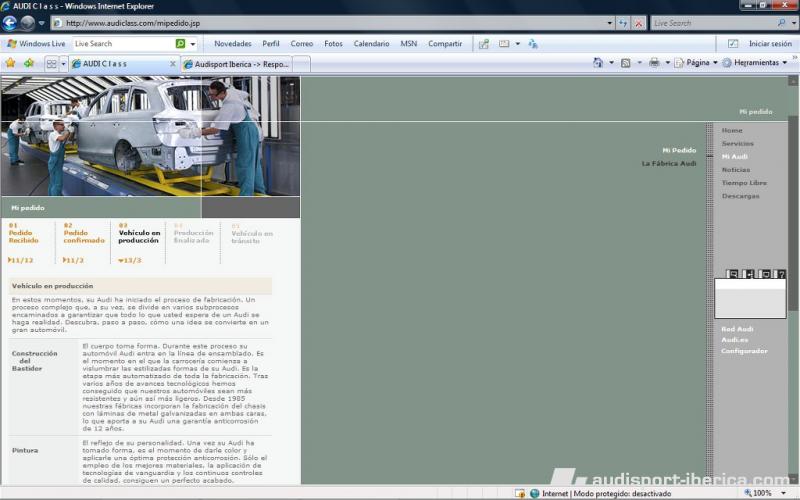Viewport: 800px width, 500px height.
Task: Switch to Audisport Iberica tab
Action: [237, 64]
